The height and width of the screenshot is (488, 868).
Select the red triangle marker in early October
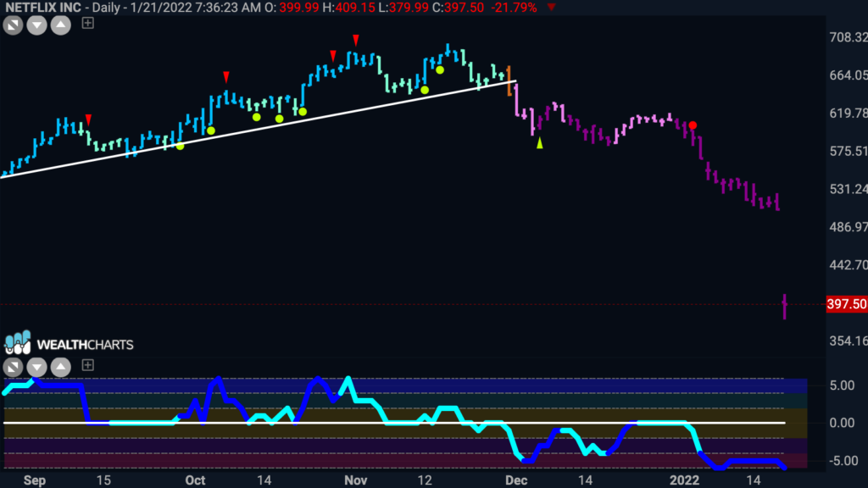[225, 76]
